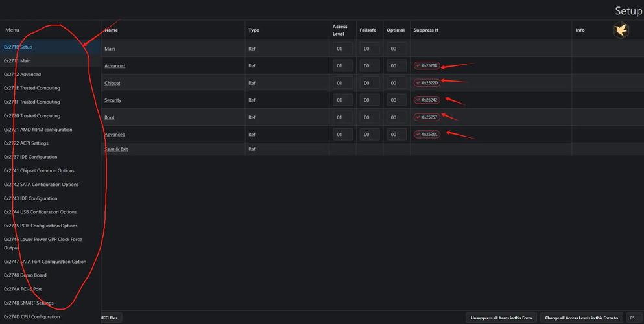644x324 pixels.
Task: Toggle the 0x2522D suppress condition for Chipset
Action: point(427,83)
